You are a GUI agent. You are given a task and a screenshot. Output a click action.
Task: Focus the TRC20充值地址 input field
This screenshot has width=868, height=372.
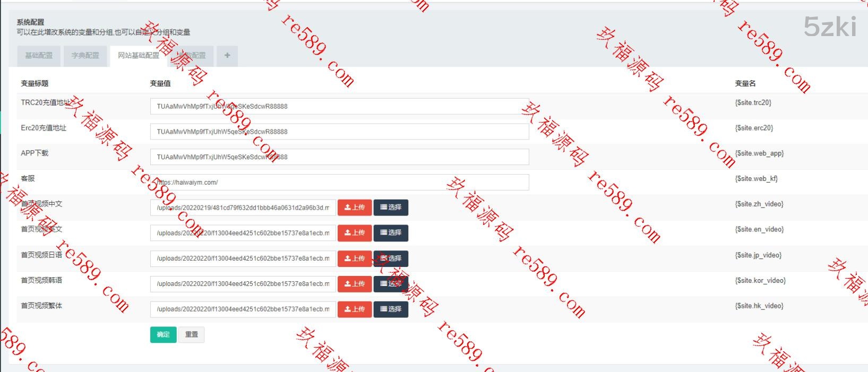pos(339,106)
